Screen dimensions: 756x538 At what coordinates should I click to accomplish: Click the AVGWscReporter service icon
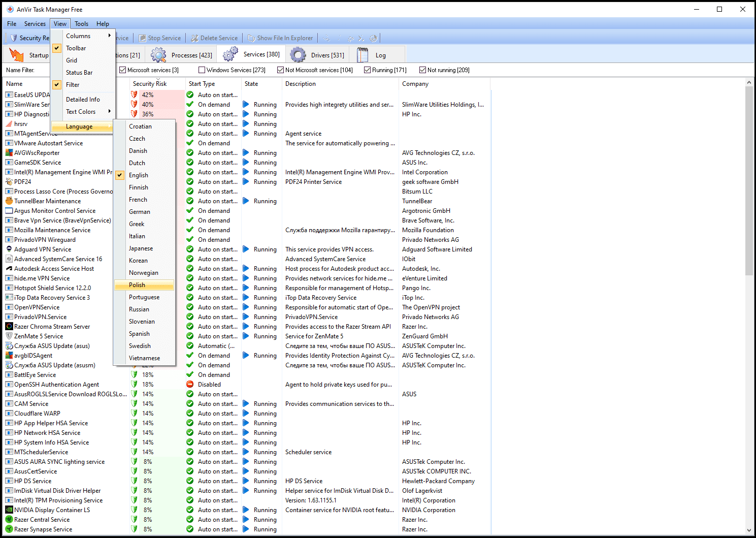tap(9, 153)
